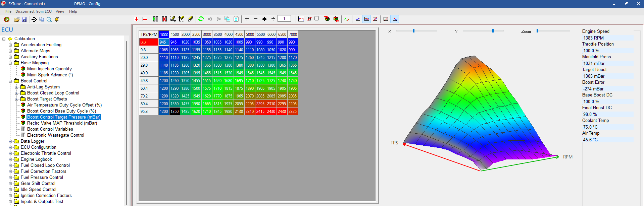
Task: Open a file with the folder icon
Action: [x=16, y=19]
